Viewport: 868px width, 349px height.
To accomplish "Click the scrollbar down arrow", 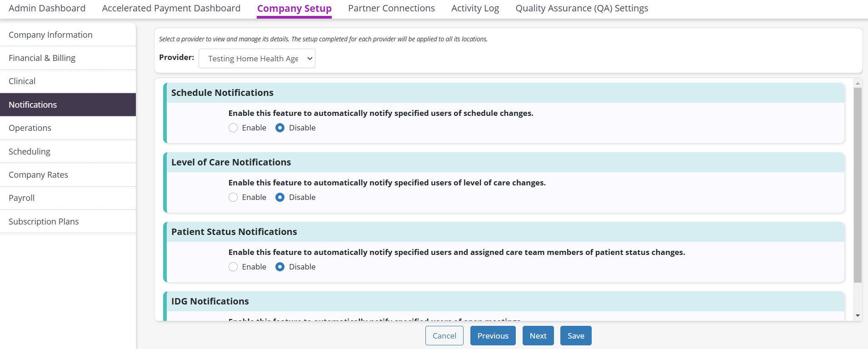I will [858, 315].
